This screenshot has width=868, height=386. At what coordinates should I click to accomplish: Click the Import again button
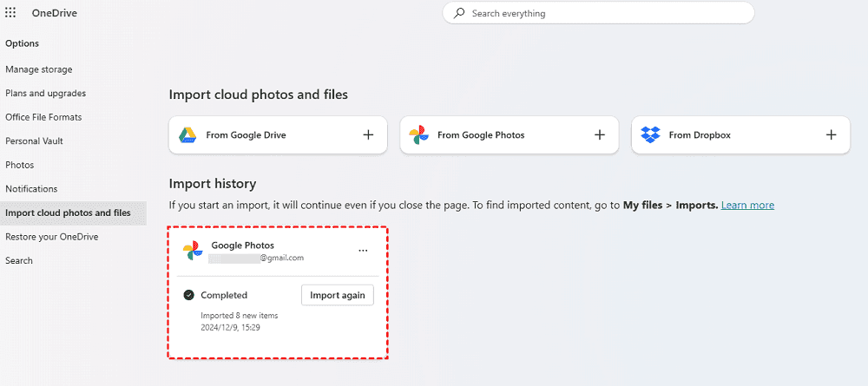[x=337, y=295]
